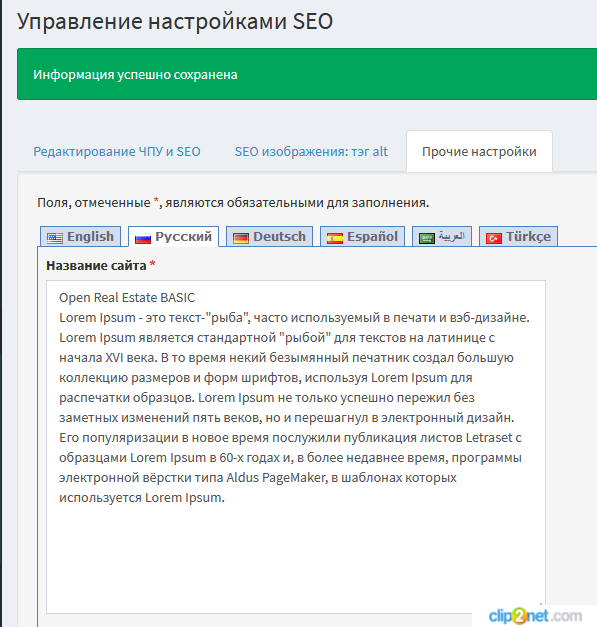Switch to SEO изображения: тэг alt tab

(311, 152)
